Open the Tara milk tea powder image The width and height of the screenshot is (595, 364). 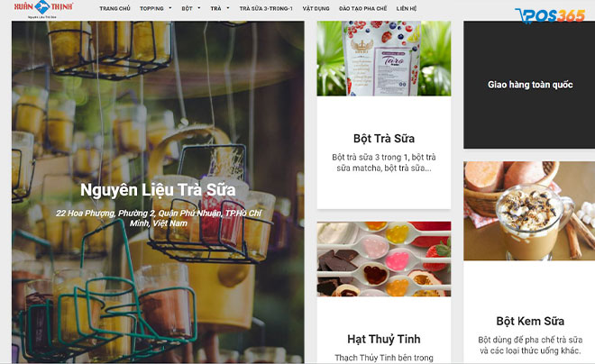[384, 59]
